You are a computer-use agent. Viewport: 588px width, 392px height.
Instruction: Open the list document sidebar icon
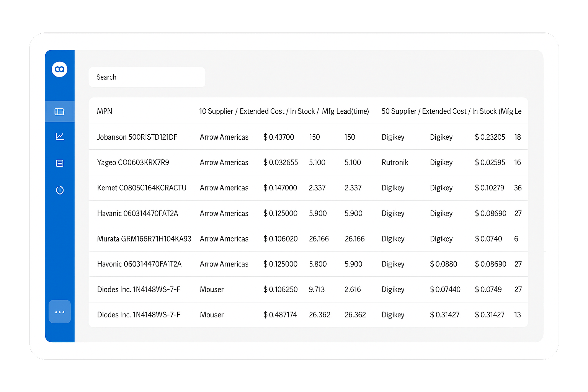pyautogui.click(x=60, y=163)
